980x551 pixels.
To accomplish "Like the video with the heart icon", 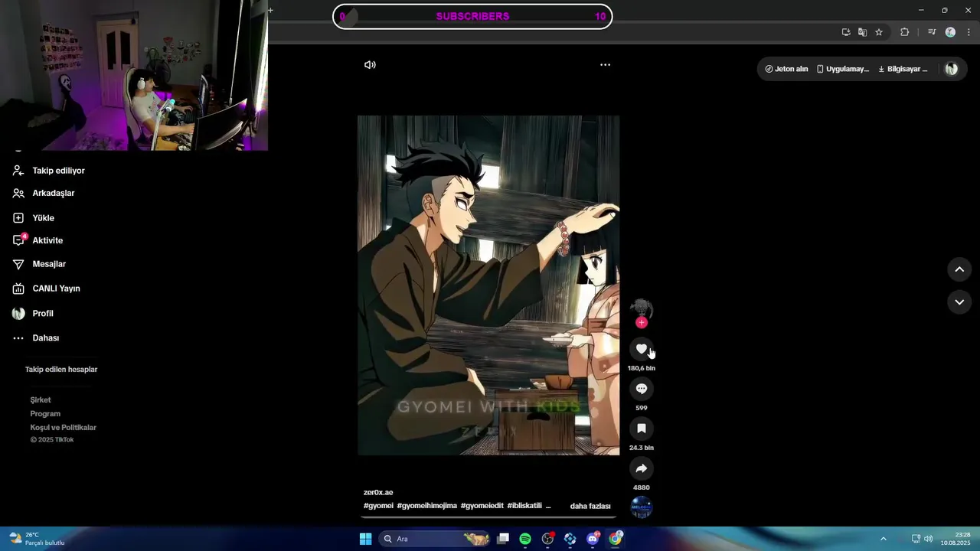I will point(642,349).
